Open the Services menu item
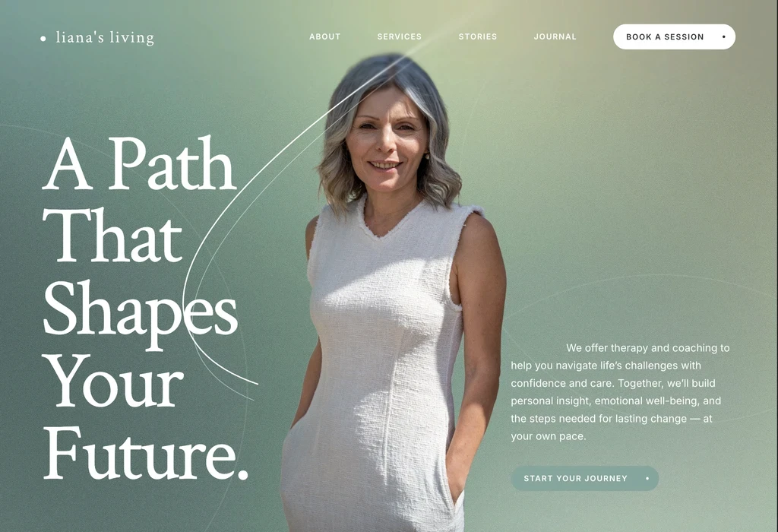Screen dimensions: 778x532 [400, 36]
